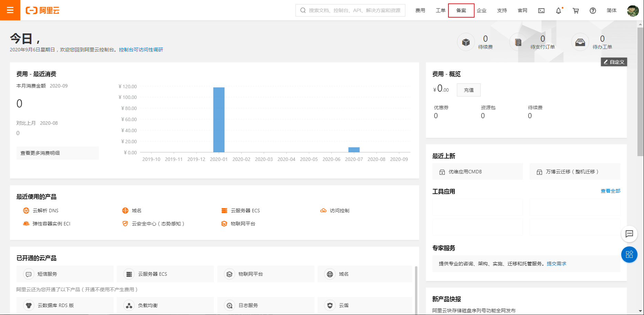Open the 费用 menu in top bar
644x315 pixels.
coord(420,11)
